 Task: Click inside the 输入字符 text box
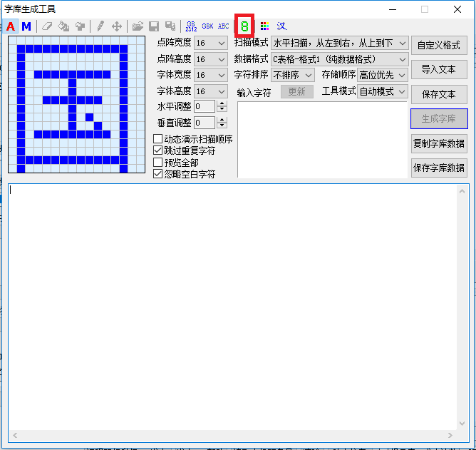click(322, 140)
